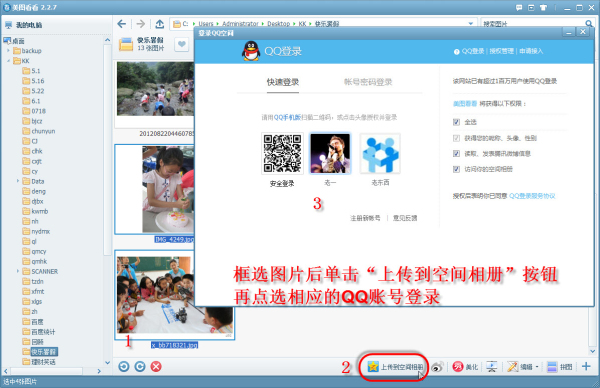Go forward using the forward arrow
The height and width of the screenshot is (388, 600).
141,24
